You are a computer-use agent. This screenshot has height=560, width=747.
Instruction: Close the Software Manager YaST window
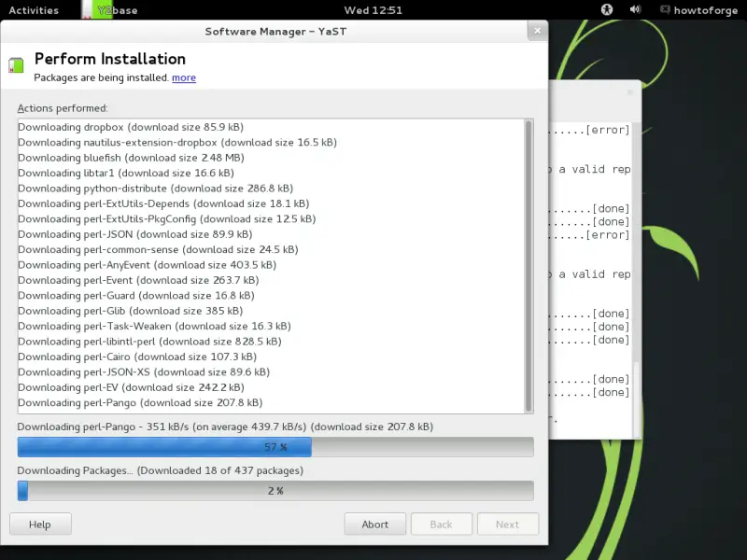538,31
